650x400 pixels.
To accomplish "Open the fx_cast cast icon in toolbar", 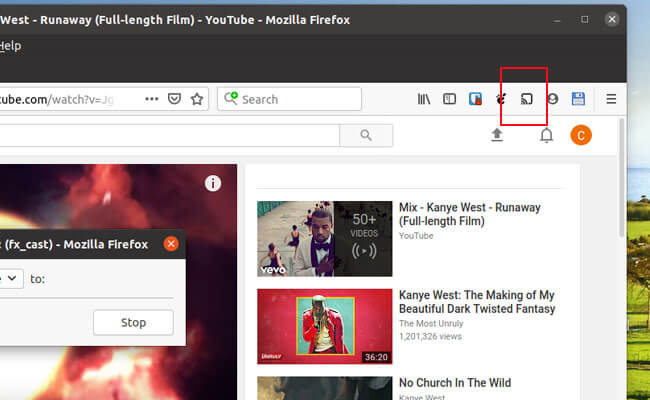I will pyautogui.click(x=526, y=99).
